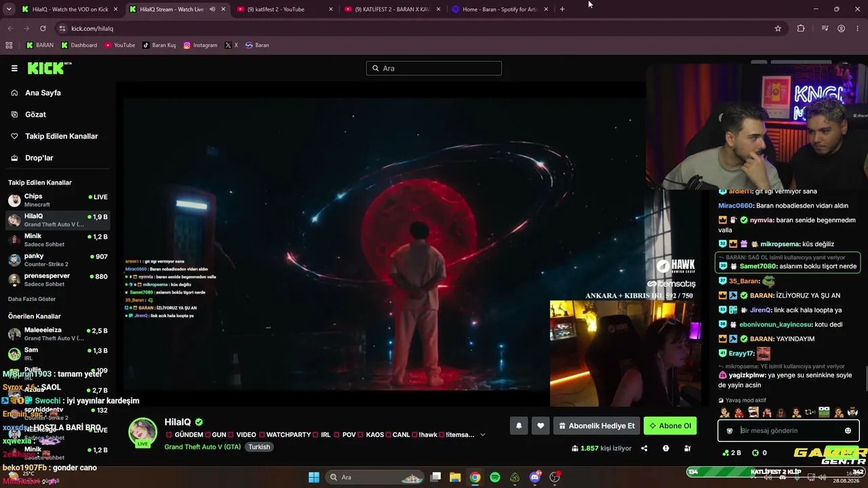Click the HilalQ streamer avatar
Viewport: 868px width, 488px height.
[x=143, y=432]
